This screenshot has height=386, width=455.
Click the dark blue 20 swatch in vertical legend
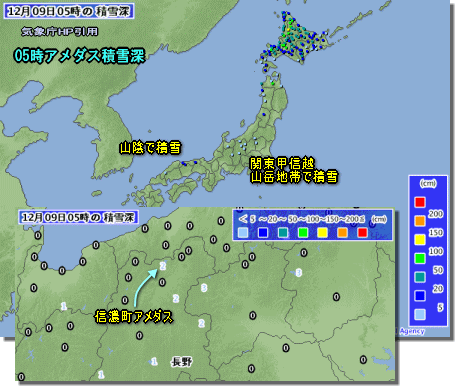(420, 295)
